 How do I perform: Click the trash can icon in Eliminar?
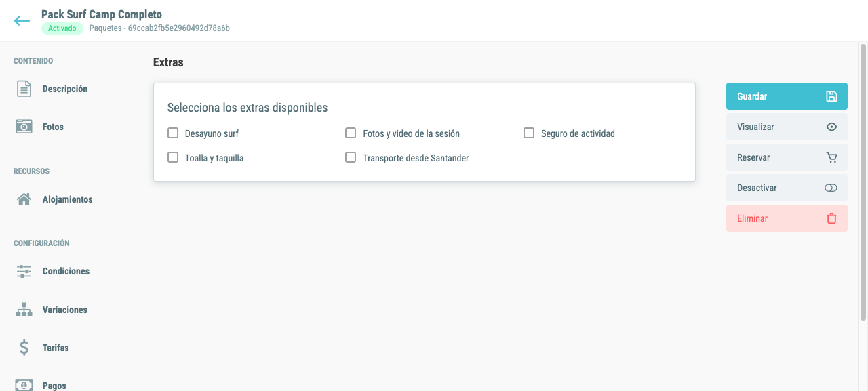[x=831, y=218]
